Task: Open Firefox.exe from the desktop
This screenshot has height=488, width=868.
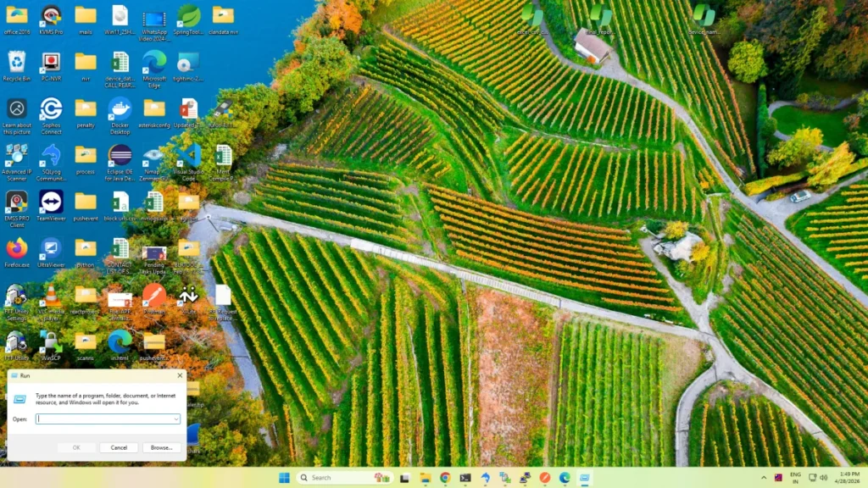Action: click(16, 248)
